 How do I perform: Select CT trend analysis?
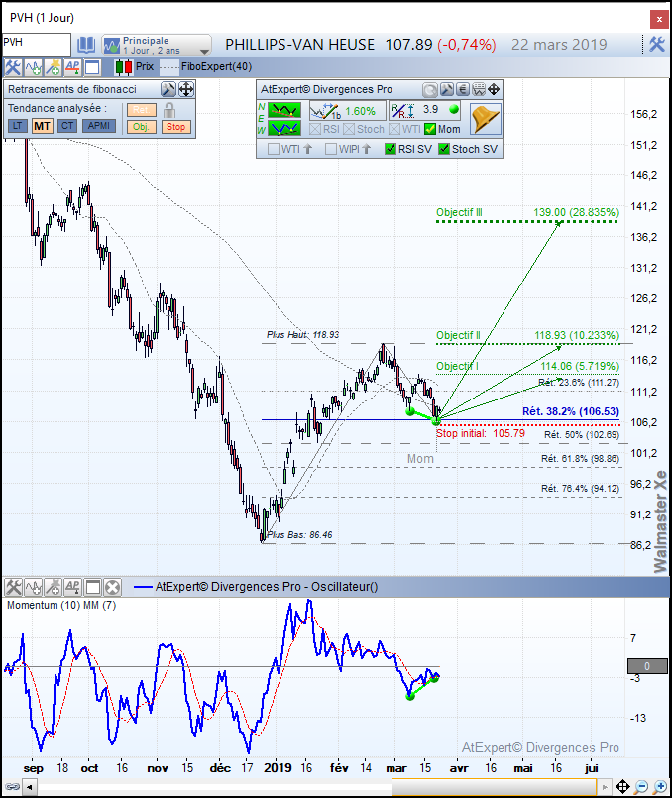(x=67, y=126)
